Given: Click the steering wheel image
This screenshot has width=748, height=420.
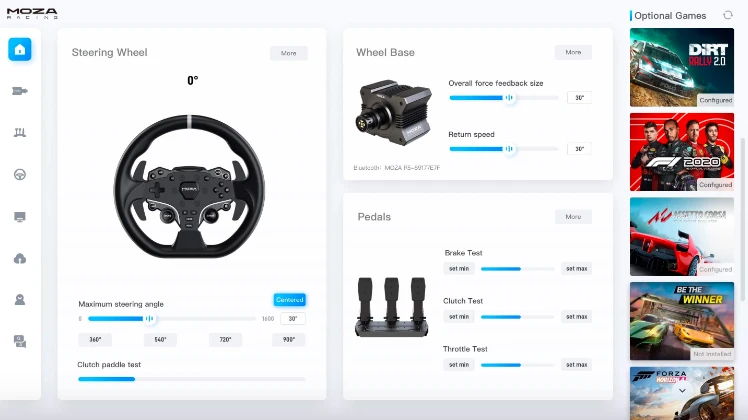Looking at the screenshot, I should tap(189, 186).
